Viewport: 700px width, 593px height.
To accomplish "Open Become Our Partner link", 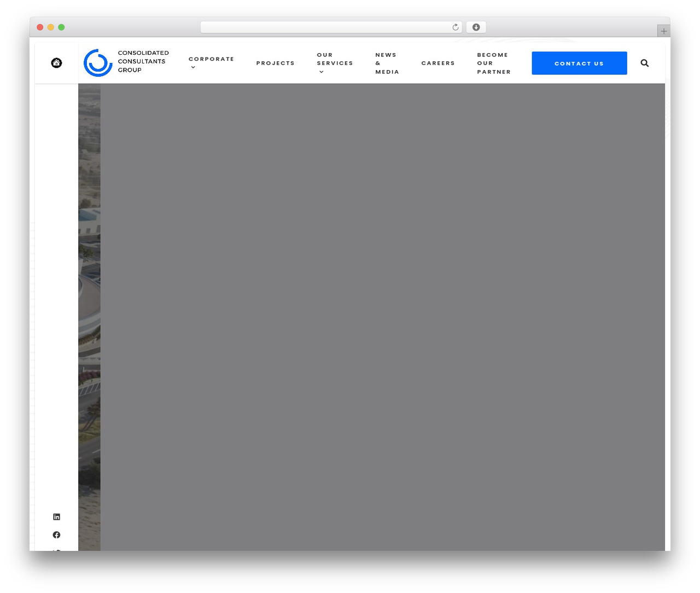I will (494, 63).
